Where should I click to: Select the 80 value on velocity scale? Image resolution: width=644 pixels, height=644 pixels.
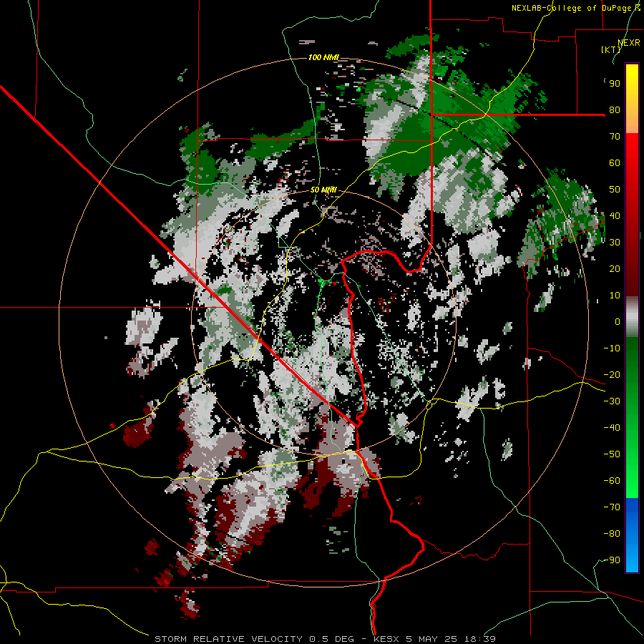[615, 109]
